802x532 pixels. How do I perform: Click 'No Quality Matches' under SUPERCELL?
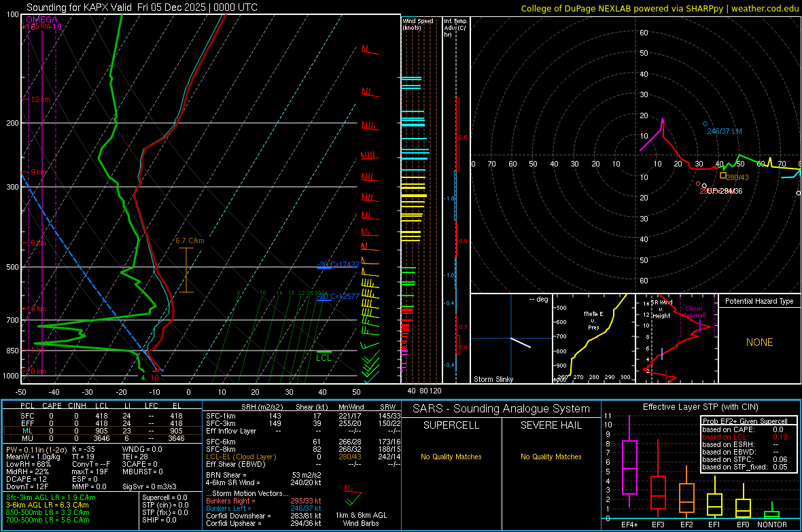click(x=451, y=457)
